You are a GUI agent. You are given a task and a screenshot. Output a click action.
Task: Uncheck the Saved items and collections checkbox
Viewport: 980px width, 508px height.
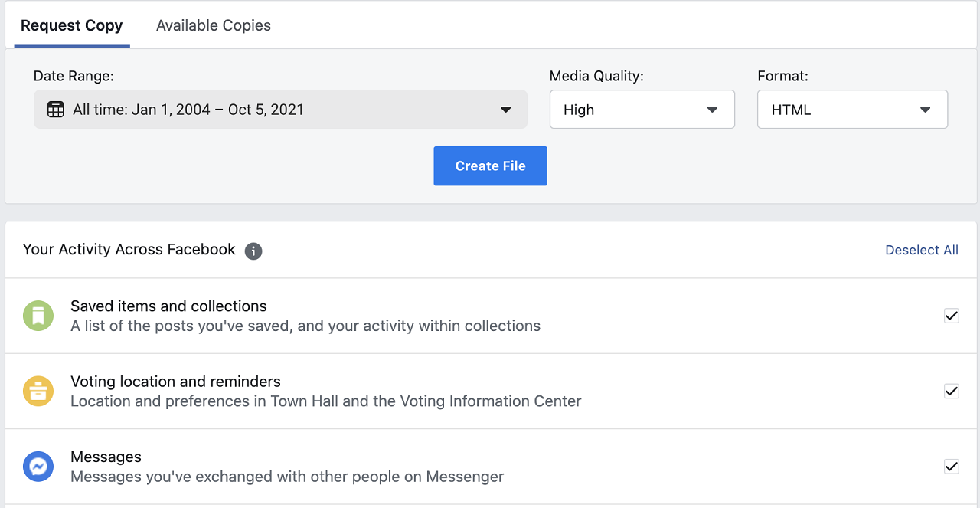click(x=951, y=316)
